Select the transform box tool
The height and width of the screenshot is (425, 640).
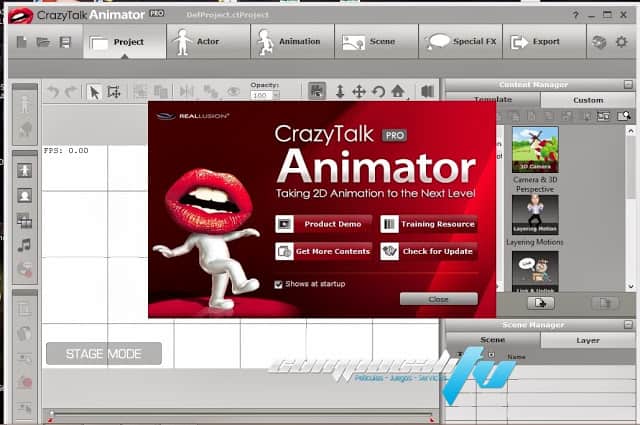tap(114, 92)
